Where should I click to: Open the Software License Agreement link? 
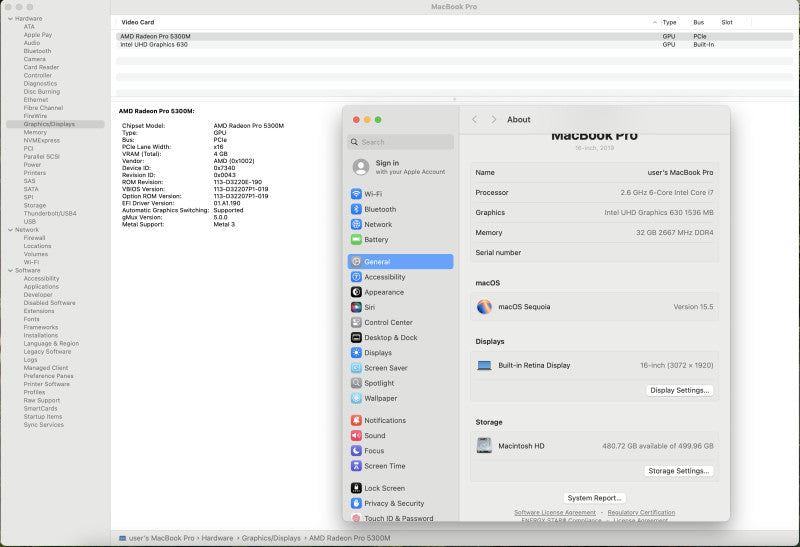[x=555, y=512]
